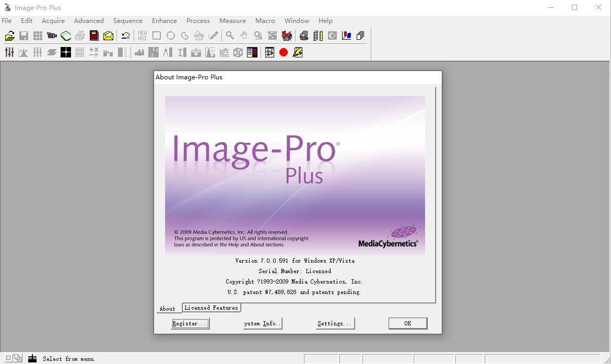Click the Register... button
The height and width of the screenshot is (364, 611).
pyautogui.click(x=190, y=323)
